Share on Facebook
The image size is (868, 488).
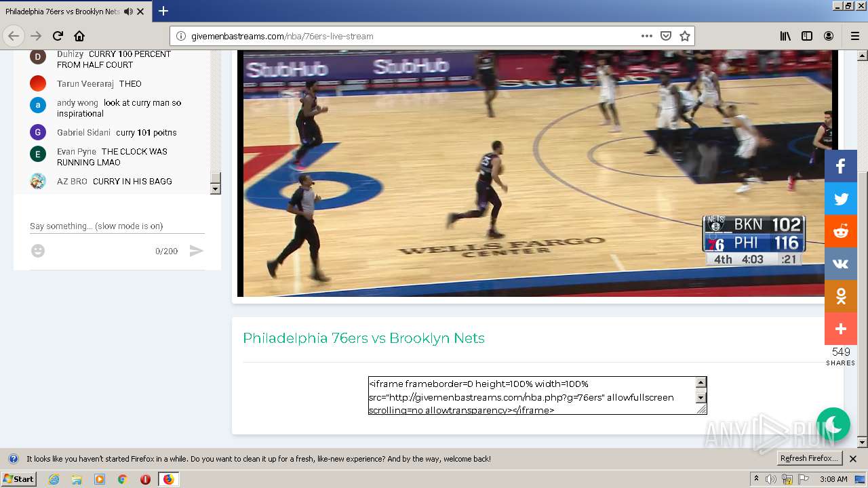(x=841, y=166)
